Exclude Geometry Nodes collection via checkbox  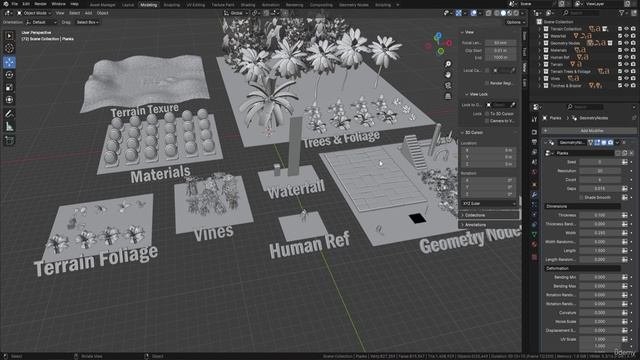tap(620, 43)
